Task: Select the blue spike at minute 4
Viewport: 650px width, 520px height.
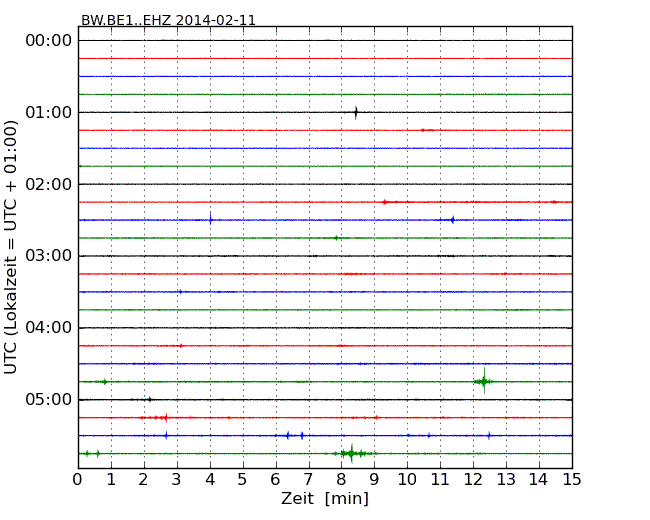Action: point(211,219)
